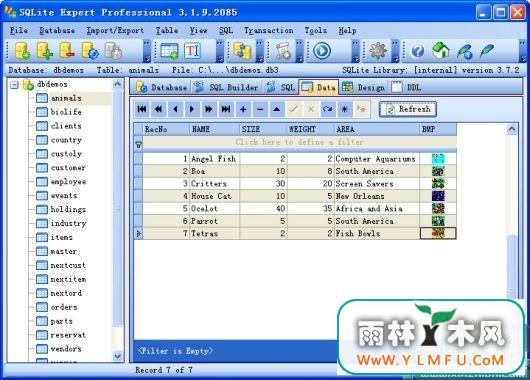Insert a new record with plus button
530x380 pixels.
[x=243, y=109]
